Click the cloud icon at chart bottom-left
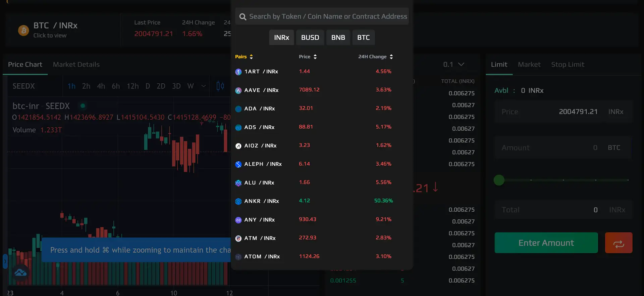 [20, 272]
